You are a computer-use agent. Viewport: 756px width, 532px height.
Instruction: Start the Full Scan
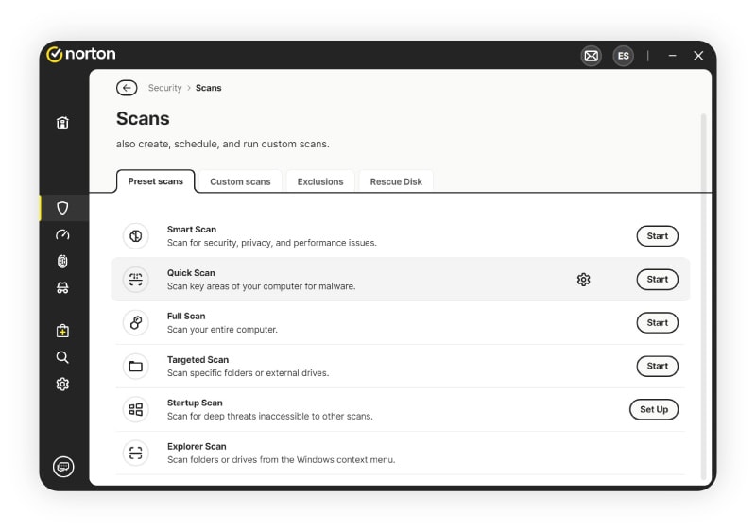pyautogui.click(x=657, y=322)
